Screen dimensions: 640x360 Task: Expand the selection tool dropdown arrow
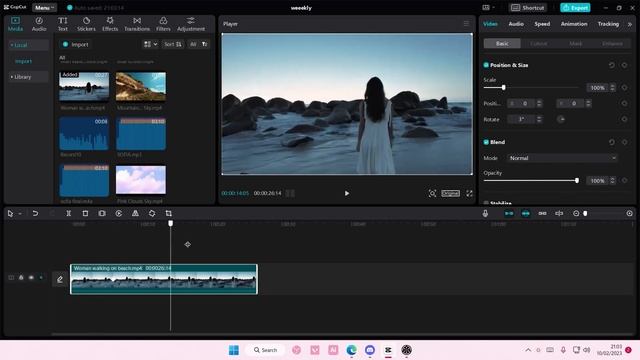click(x=20, y=213)
